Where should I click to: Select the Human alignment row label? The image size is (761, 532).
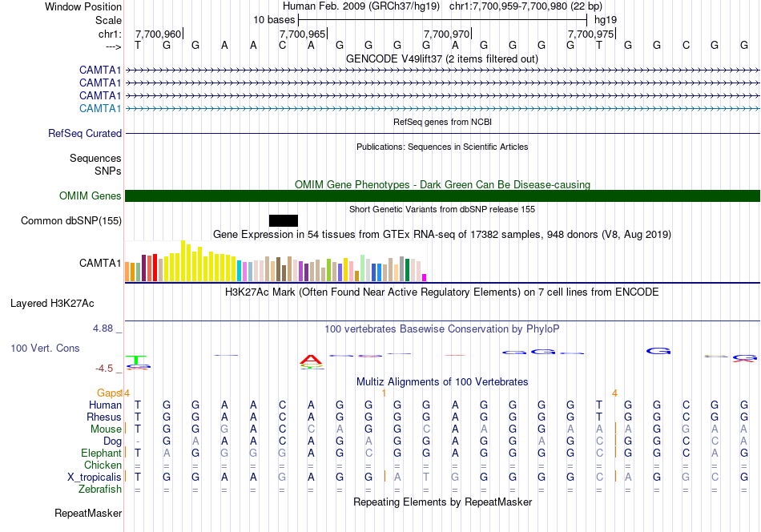[105, 405]
